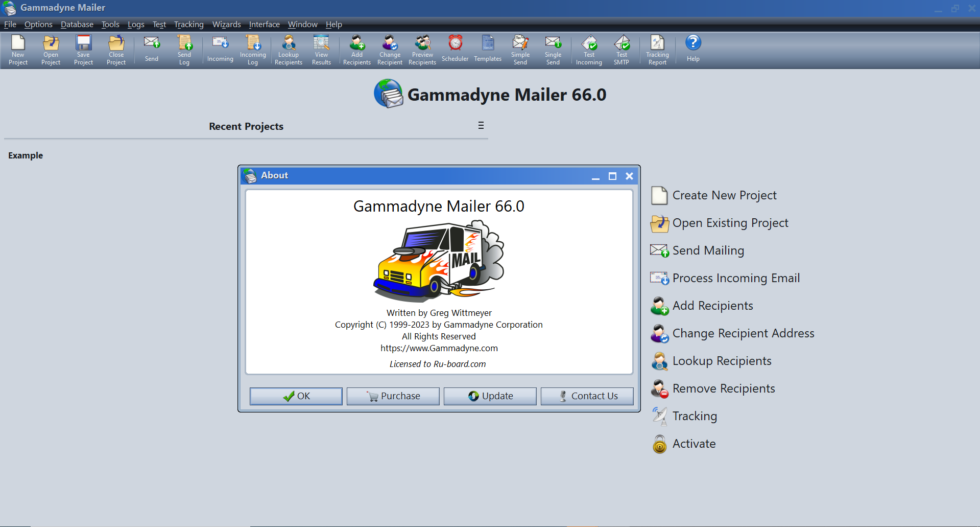Image resolution: width=980 pixels, height=527 pixels.
Task: Click the Update button in About dialog
Action: point(490,396)
